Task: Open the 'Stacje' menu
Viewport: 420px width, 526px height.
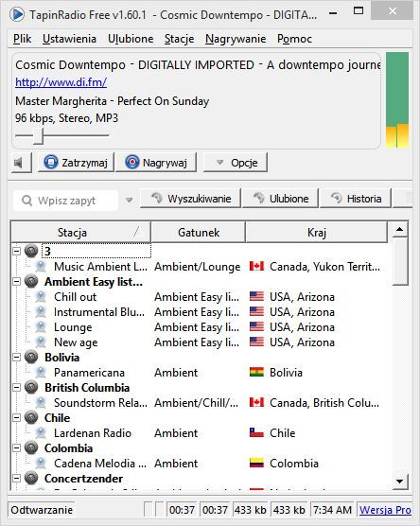Action: (x=179, y=39)
